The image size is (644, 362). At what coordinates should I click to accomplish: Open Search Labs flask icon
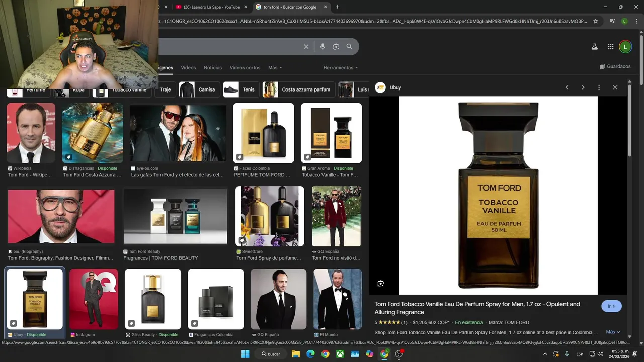pos(594,47)
